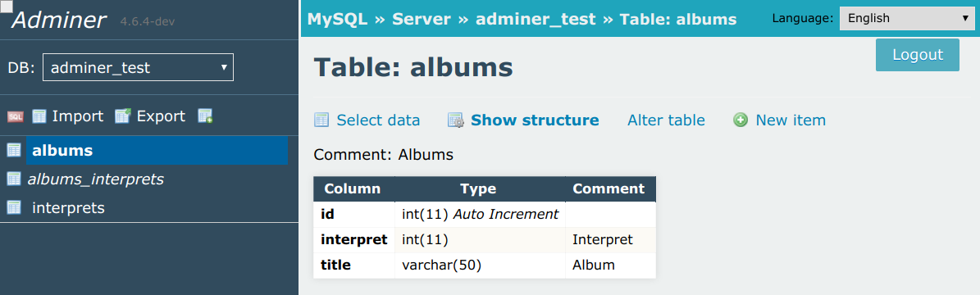
Task: Go to Server in breadcrumb
Action: (x=422, y=20)
